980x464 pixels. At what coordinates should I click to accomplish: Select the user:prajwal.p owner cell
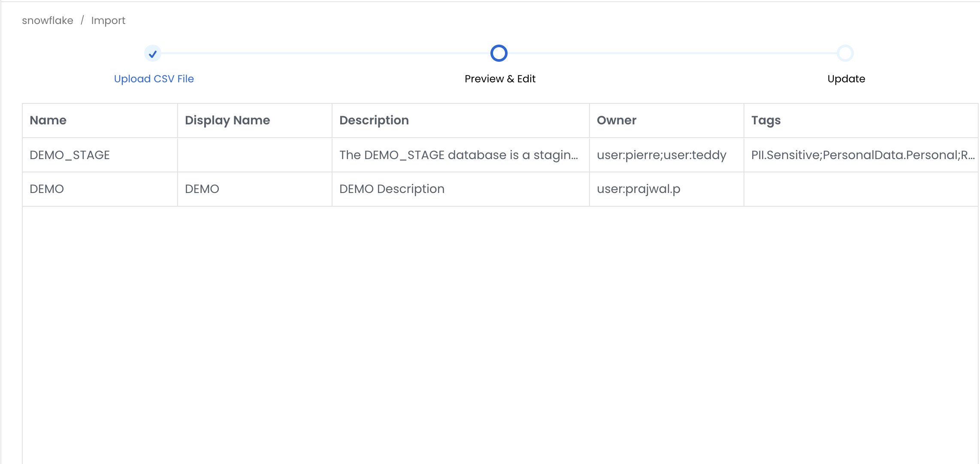point(667,189)
